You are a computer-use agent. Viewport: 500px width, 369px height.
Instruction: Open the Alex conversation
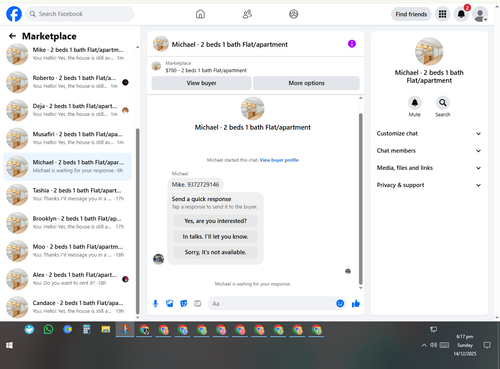pos(68,279)
